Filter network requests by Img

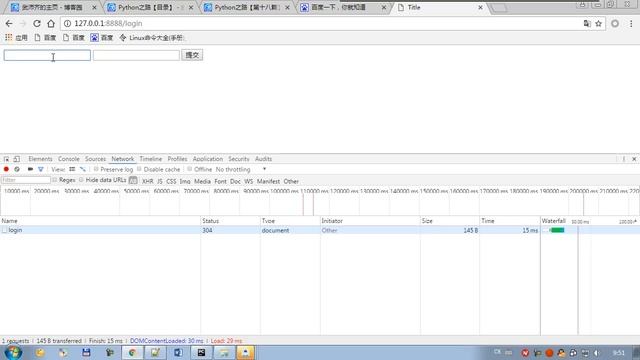[x=185, y=181]
